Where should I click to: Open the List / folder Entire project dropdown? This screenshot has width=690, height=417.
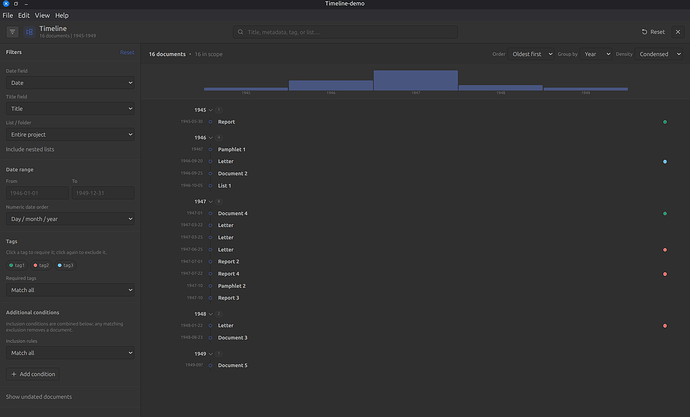[x=70, y=135]
